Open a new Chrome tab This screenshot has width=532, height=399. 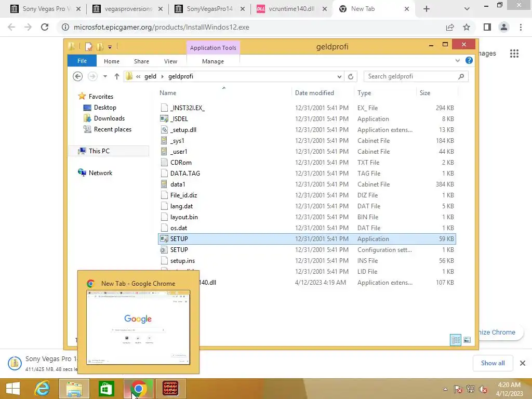click(x=427, y=9)
